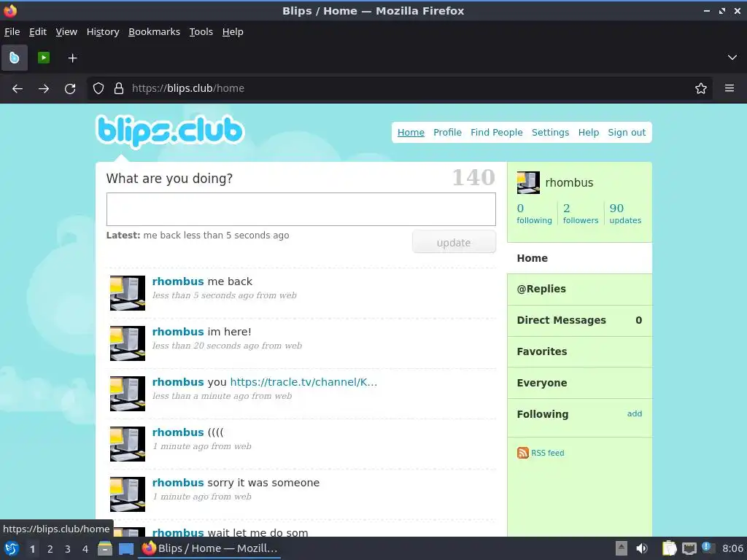747x560 pixels.
Task: Select the Firefox window in the taskbar
Action: pyautogui.click(x=209, y=548)
